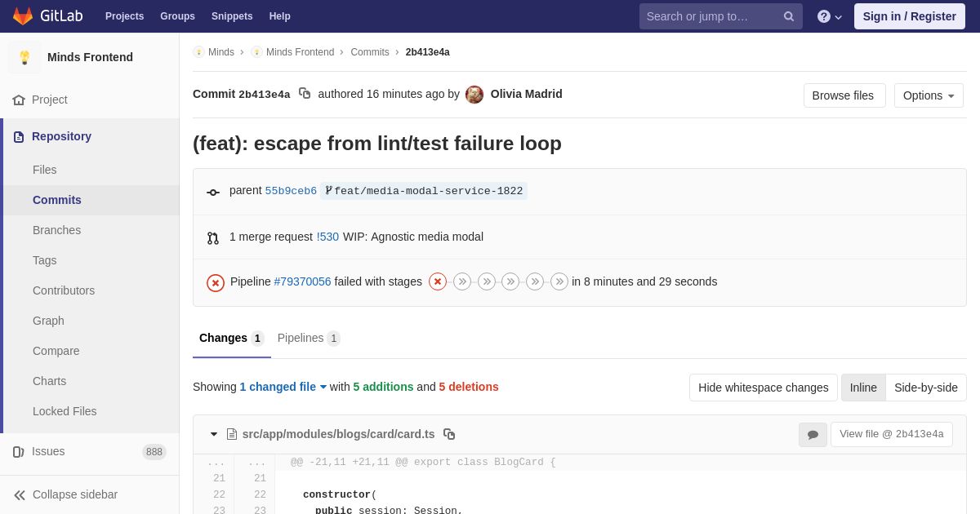Click the Minds breadcrumb icon

(198, 52)
